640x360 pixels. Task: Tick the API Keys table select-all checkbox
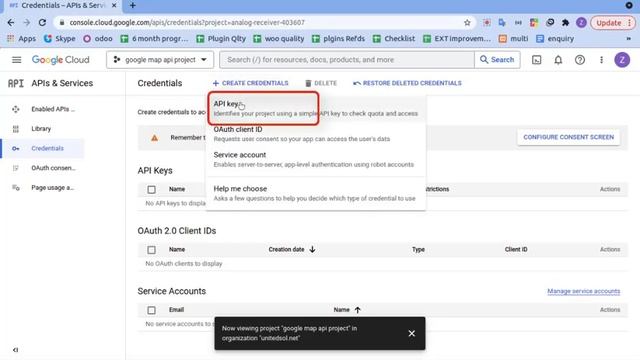151,189
